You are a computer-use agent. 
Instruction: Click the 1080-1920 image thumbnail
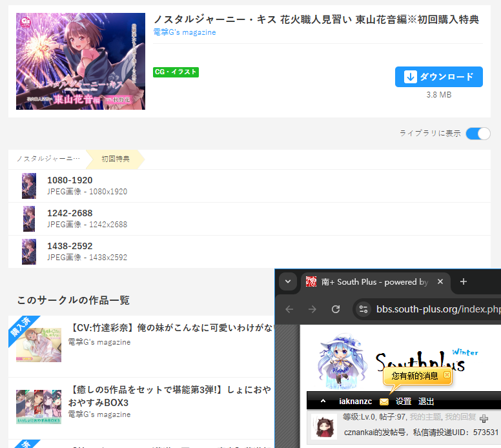(29, 186)
